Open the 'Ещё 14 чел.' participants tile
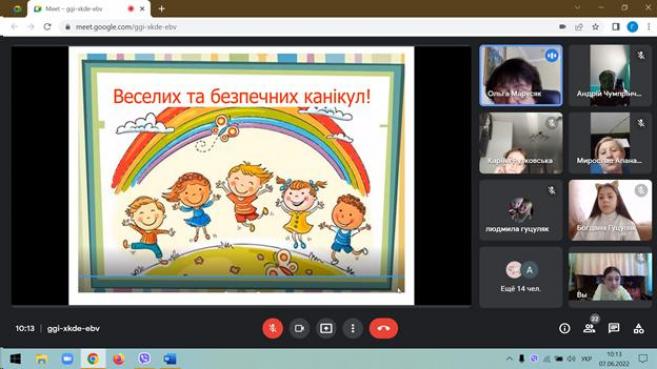Viewport: 657px width, 369px height. click(x=521, y=277)
